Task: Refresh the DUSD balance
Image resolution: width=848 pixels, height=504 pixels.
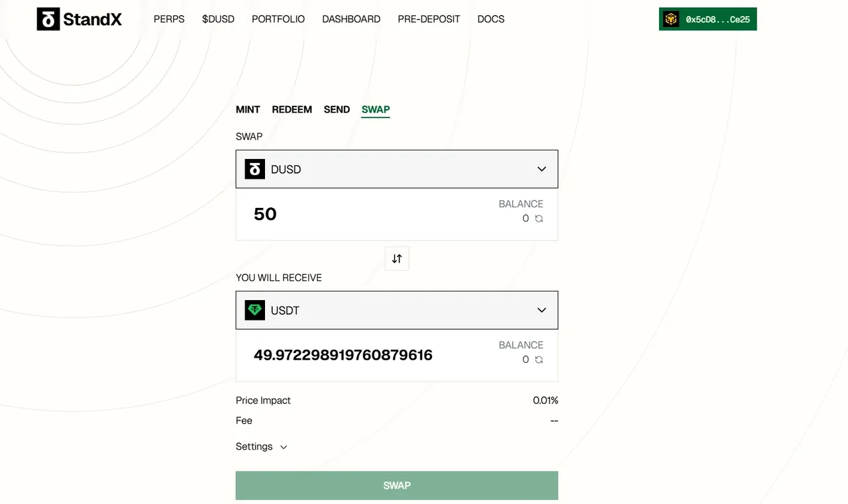Action: (539, 219)
